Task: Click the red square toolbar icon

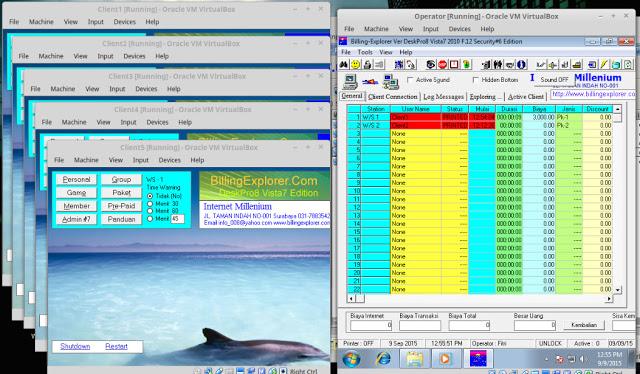Action: [x=454, y=65]
